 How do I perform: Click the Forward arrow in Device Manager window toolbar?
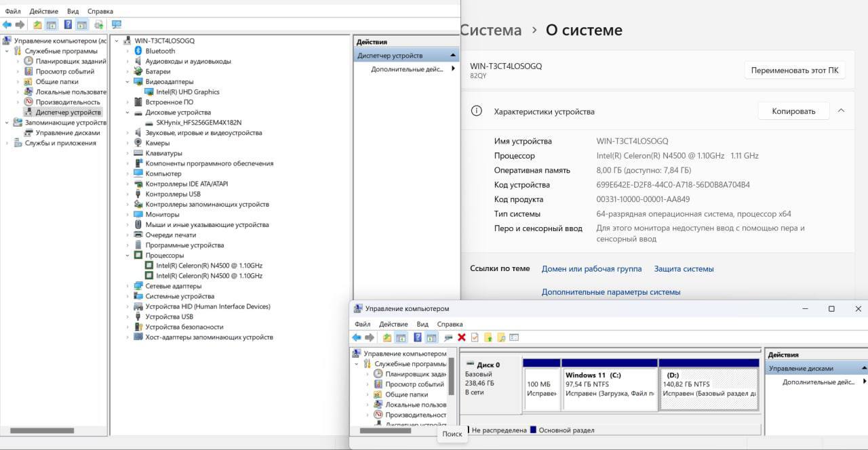click(20, 25)
